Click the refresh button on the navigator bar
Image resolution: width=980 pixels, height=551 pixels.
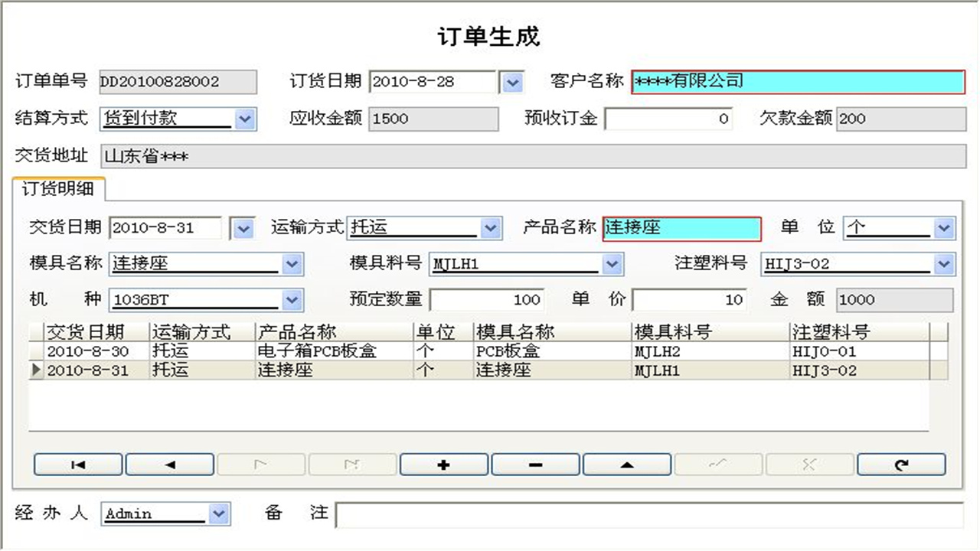(x=901, y=464)
